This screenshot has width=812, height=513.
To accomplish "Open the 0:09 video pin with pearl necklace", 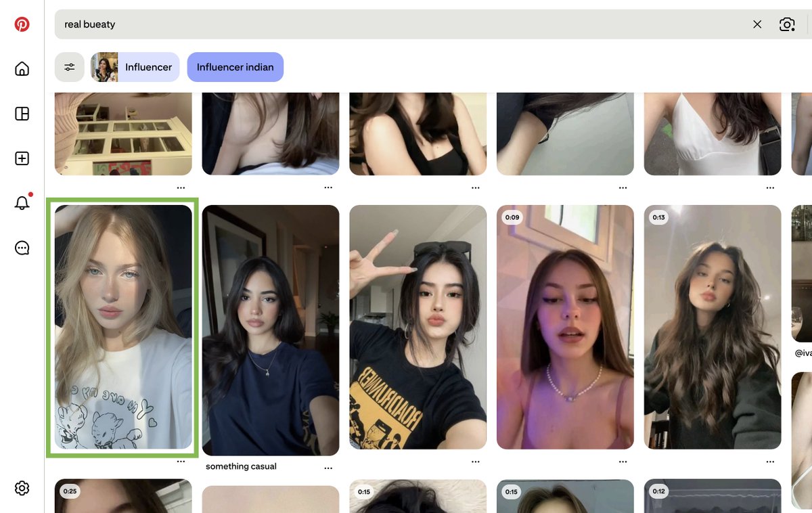I will coord(565,327).
